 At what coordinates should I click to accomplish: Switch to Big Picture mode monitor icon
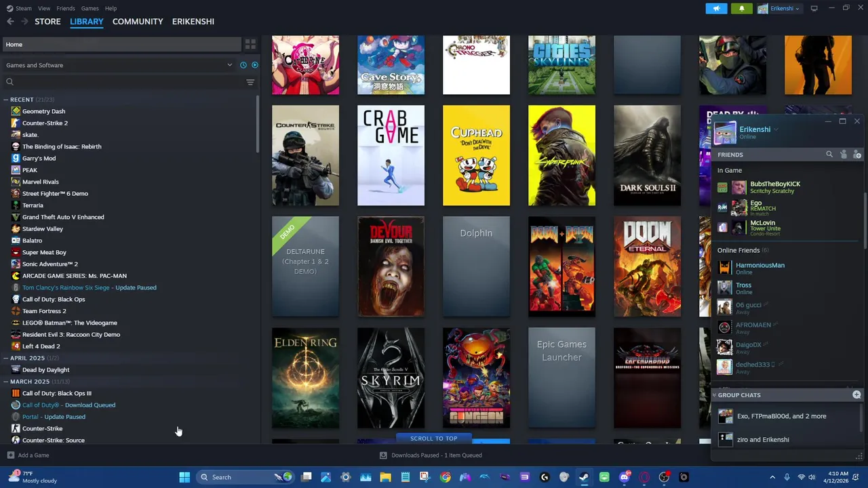(x=814, y=8)
